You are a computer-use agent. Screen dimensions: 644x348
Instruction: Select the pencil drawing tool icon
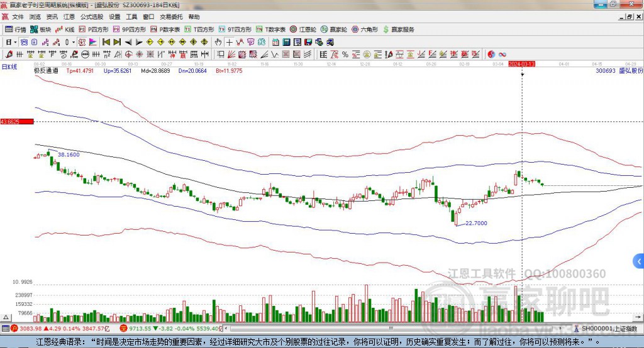9,54
